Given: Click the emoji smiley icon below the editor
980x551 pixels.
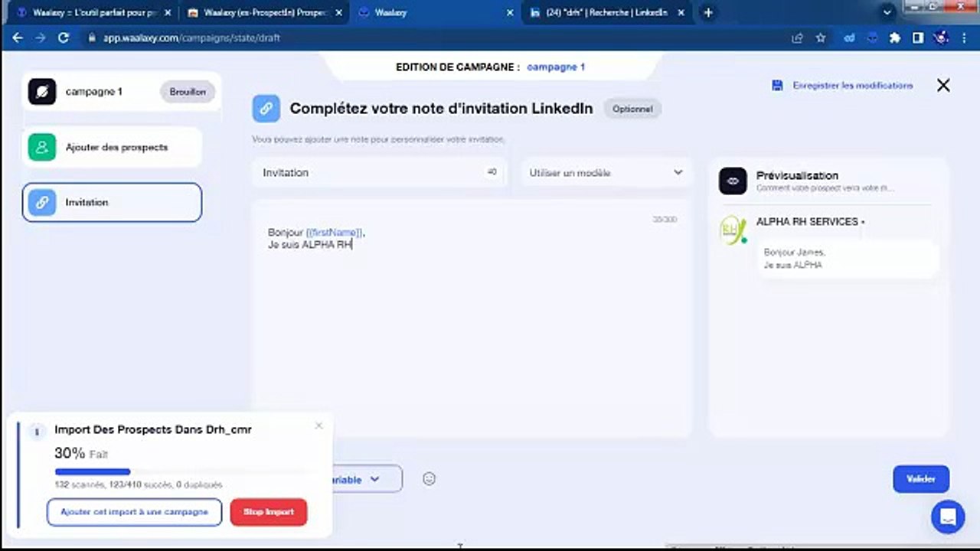Looking at the screenshot, I should tap(429, 479).
